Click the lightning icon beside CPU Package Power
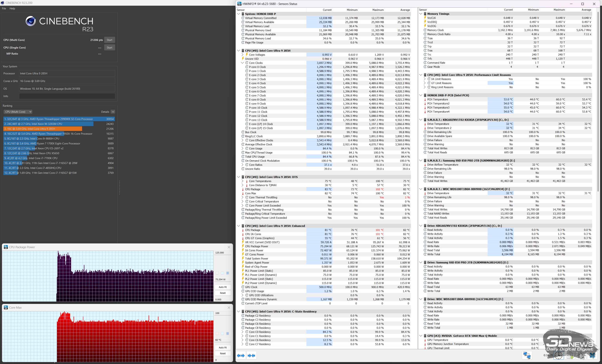 point(243,246)
